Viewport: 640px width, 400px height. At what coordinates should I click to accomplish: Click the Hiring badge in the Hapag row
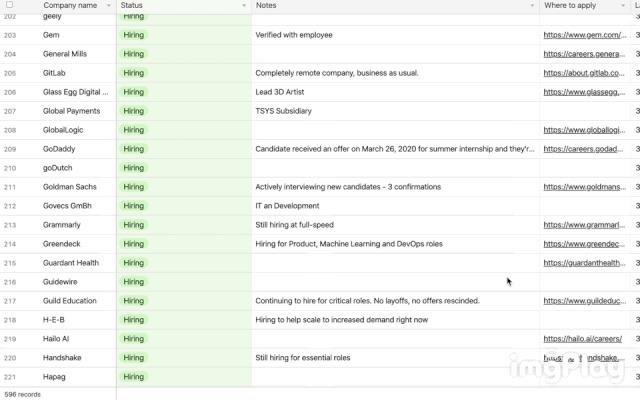[134, 377]
